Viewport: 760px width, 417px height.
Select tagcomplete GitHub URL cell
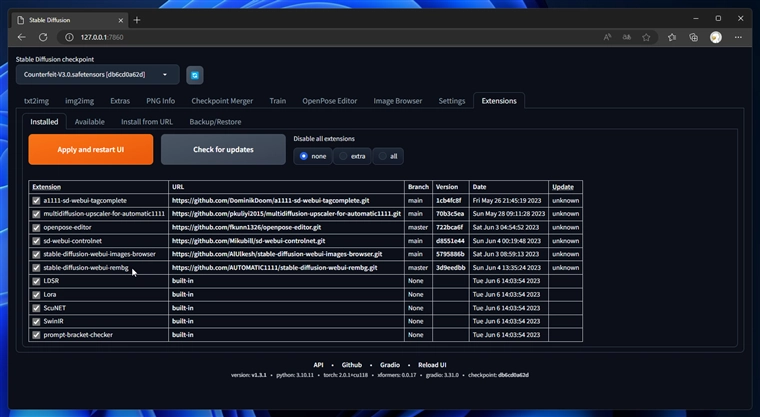[286, 200]
